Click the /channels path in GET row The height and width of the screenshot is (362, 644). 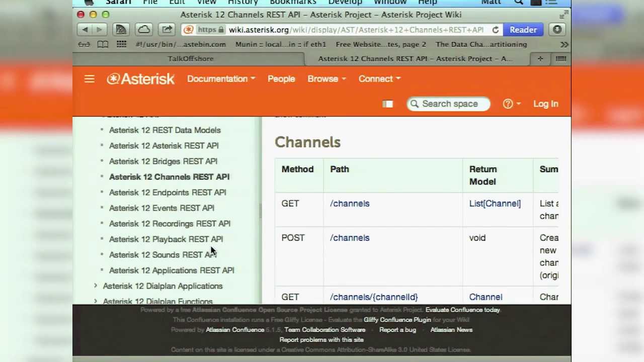coord(350,204)
